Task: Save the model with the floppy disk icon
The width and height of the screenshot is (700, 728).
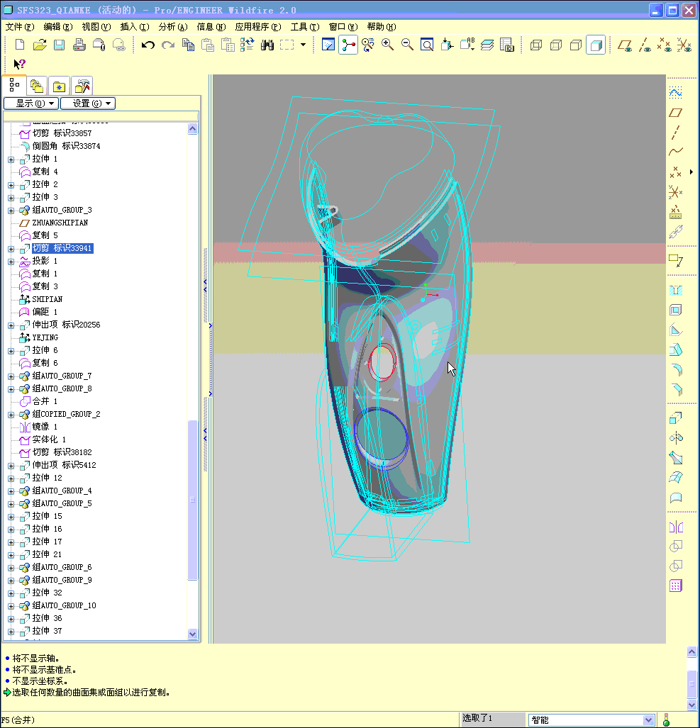Action: click(x=59, y=45)
